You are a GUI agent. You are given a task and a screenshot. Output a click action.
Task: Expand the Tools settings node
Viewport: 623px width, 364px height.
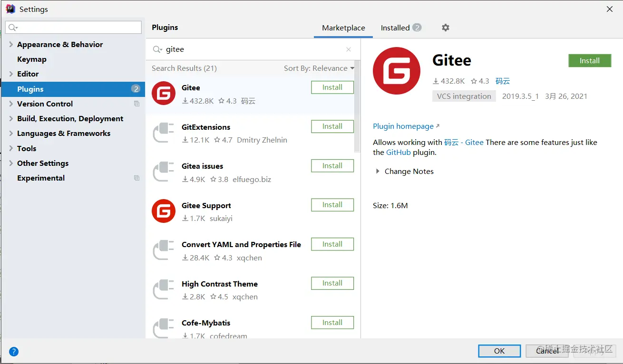(x=11, y=148)
